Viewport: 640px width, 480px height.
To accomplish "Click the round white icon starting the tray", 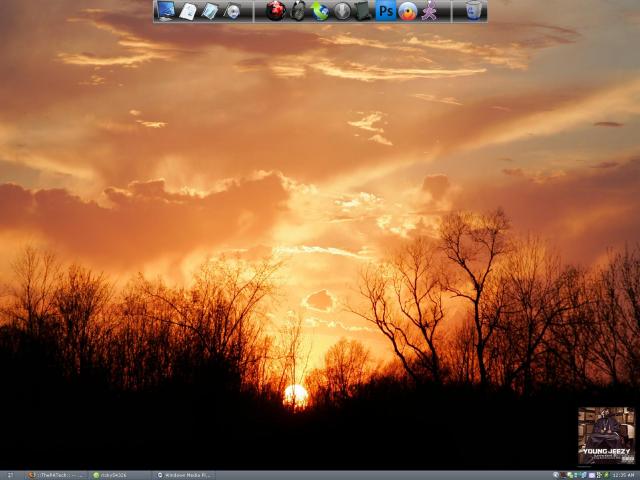I will point(556,475).
